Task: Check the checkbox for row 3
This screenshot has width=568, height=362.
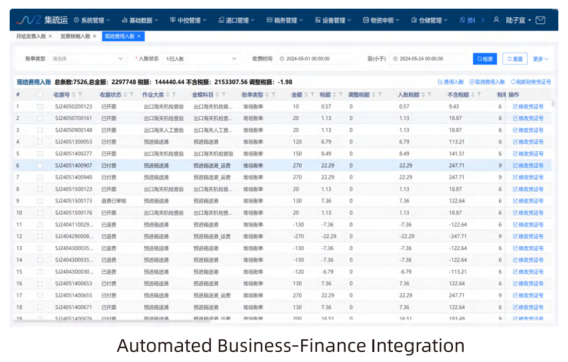Action: click(40, 130)
